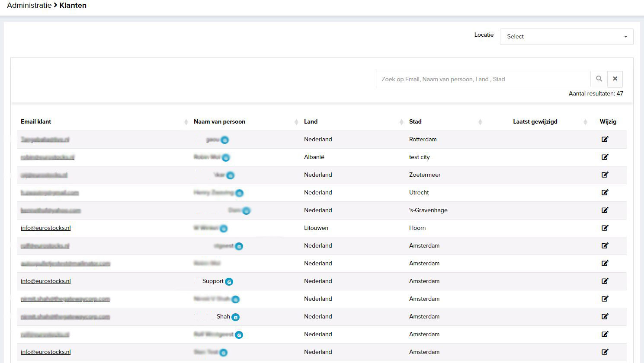Sort by Email klant column
Viewport: 644px width, 363px height.
(36, 122)
